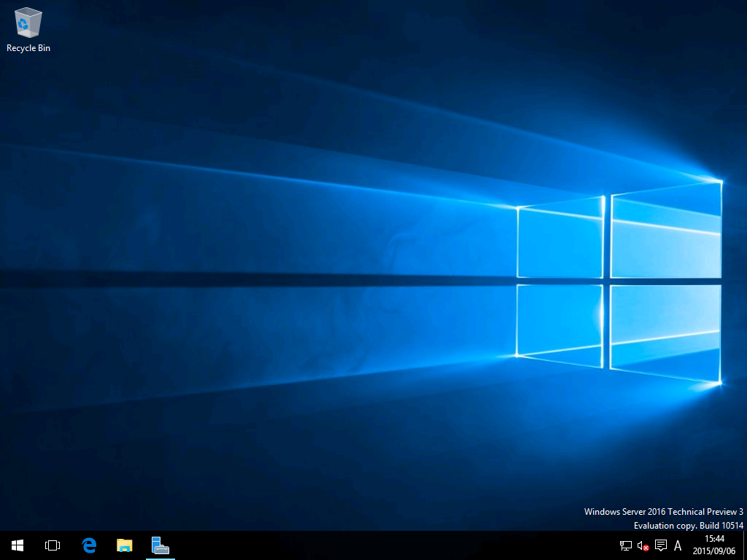Click the Show desktop strip beside the clock
The image size is (747, 560).
[x=745, y=545]
